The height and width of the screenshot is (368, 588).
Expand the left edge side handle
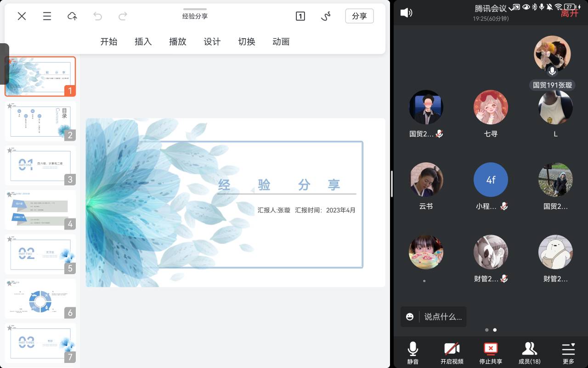click(4, 63)
